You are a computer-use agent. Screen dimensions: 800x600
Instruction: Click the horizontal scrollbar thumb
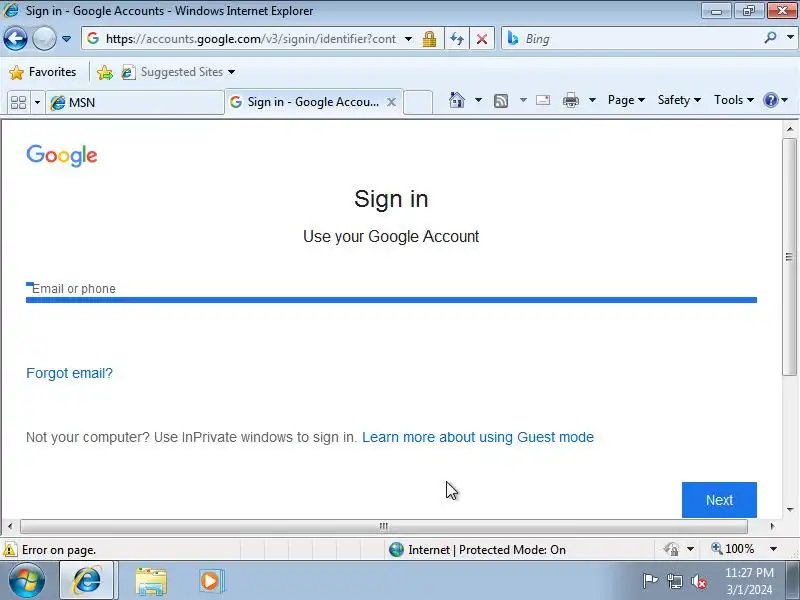[x=384, y=526]
